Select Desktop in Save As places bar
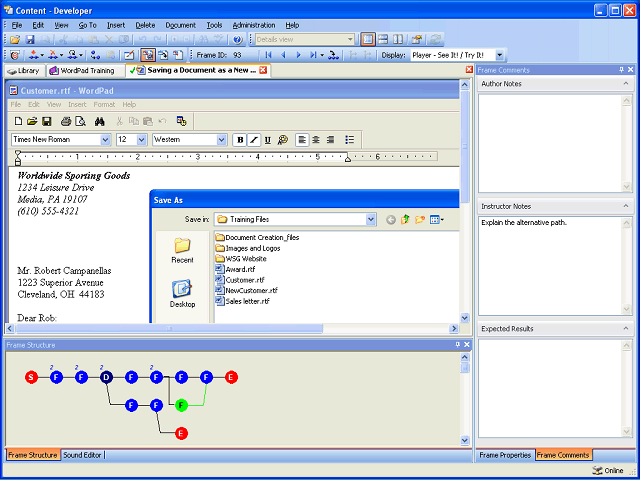This screenshot has width=640, height=480. coord(182,293)
